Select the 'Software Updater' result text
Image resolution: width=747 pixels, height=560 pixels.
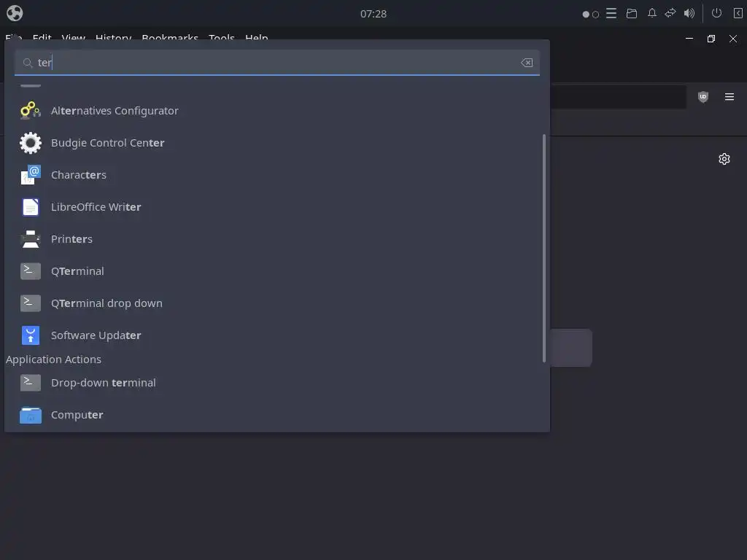coord(96,335)
